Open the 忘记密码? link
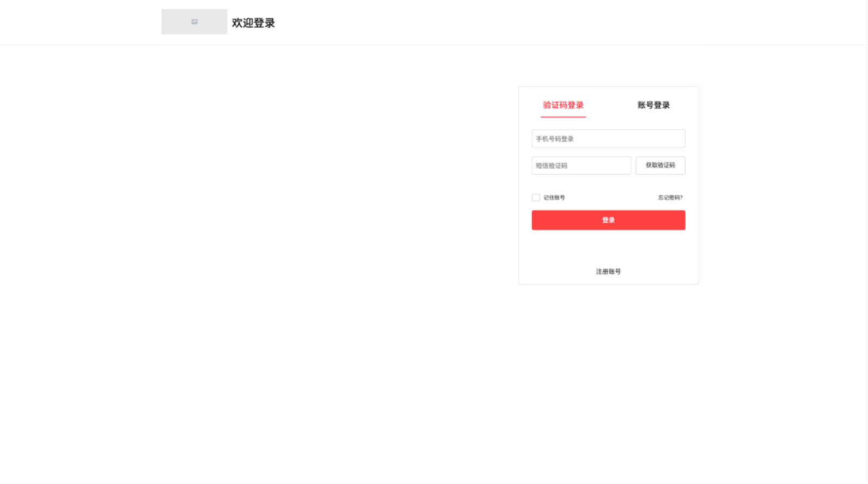Viewport: 868px width, 484px height. coord(670,198)
